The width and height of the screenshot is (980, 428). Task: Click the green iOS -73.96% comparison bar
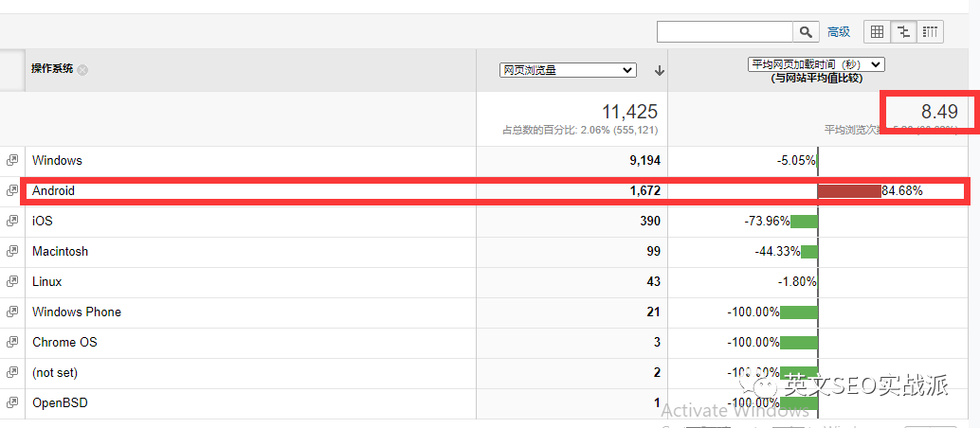pyautogui.click(x=804, y=222)
